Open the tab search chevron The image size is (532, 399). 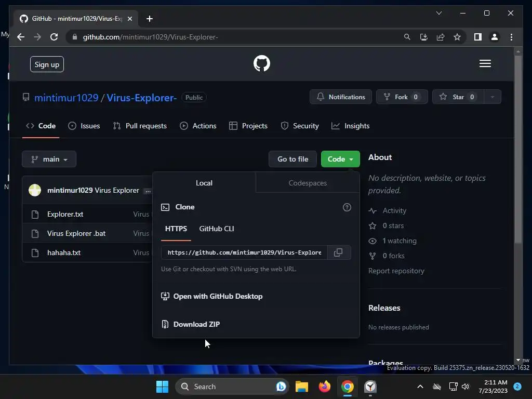pyautogui.click(x=438, y=13)
